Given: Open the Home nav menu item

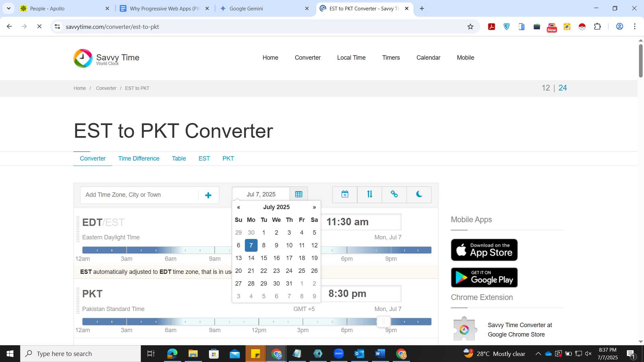Looking at the screenshot, I should (x=270, y=58).
